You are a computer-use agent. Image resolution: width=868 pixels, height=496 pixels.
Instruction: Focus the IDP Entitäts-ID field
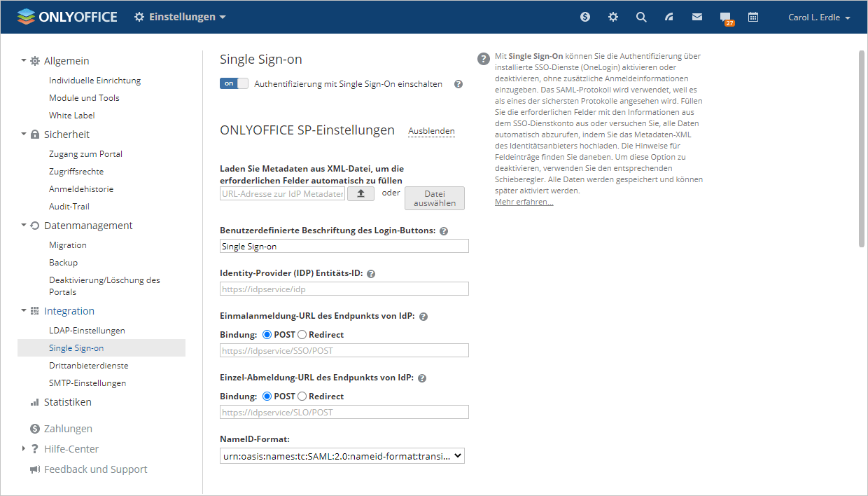point(344,289)
